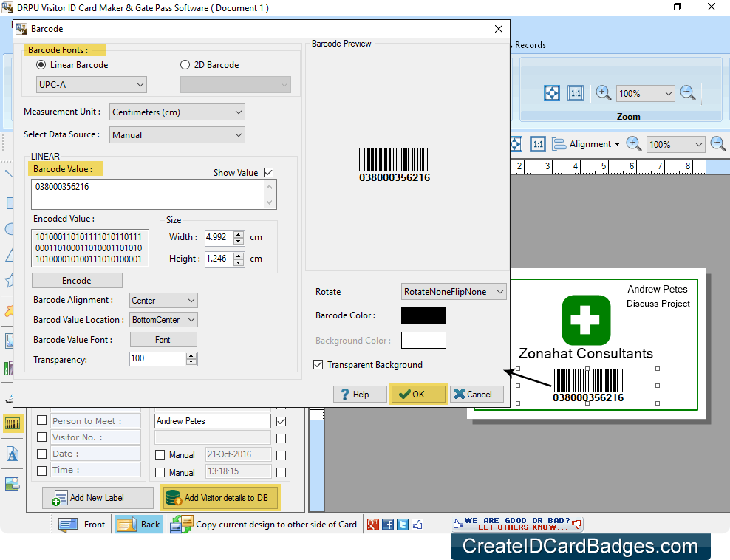The width and height of the screenshot is (730, 560).
Task: Click the Barcode Value text field
Action: click(154, 194)
